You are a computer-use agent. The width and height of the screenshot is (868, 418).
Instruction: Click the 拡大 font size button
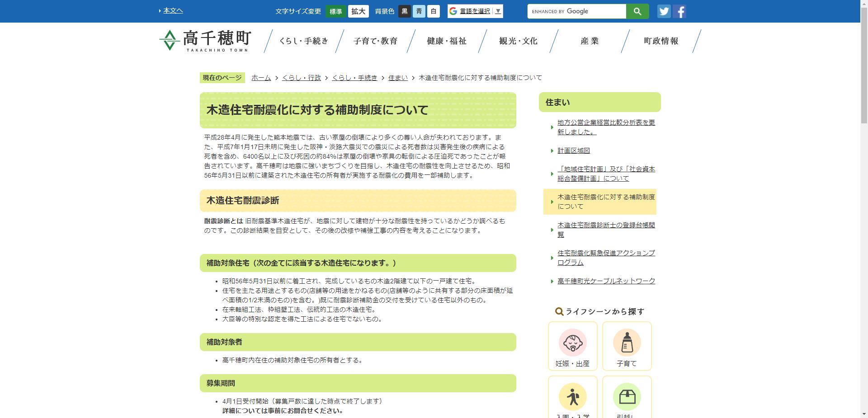coord(358,11)
